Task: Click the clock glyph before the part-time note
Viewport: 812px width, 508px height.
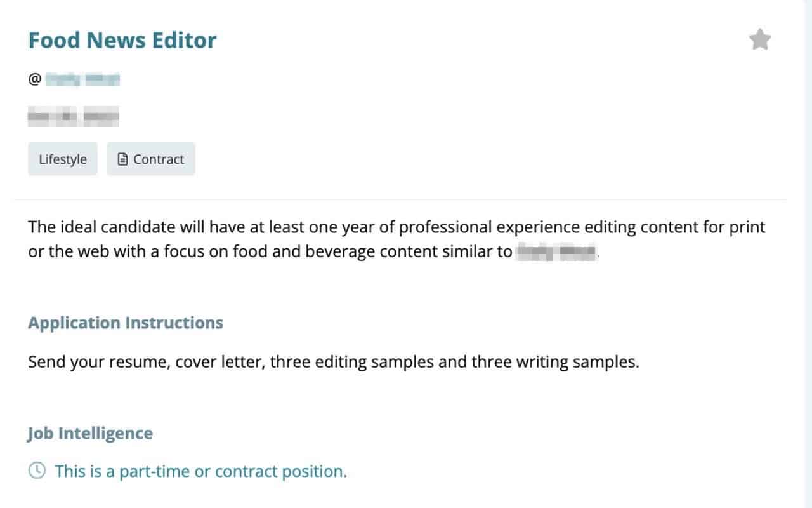Action: (x=37, y=471)
